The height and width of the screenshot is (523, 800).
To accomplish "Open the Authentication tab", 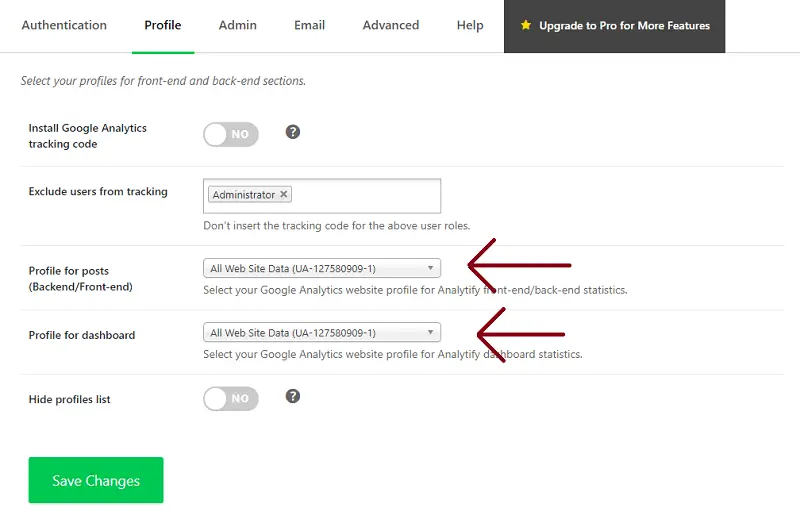I will point(64,25).
